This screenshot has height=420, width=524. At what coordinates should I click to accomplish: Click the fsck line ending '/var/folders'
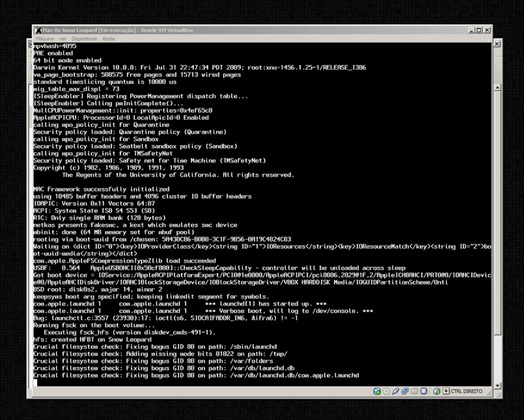153,361
